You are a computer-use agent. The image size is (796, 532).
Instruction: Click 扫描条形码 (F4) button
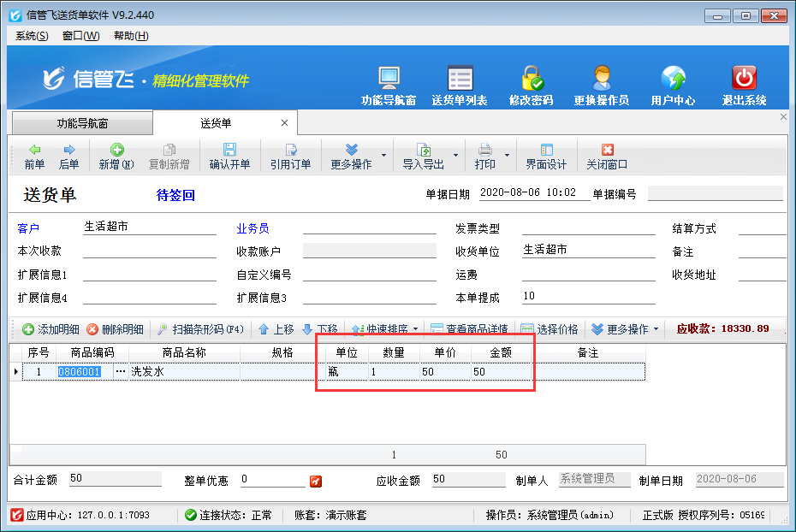[x=200, y=329]
